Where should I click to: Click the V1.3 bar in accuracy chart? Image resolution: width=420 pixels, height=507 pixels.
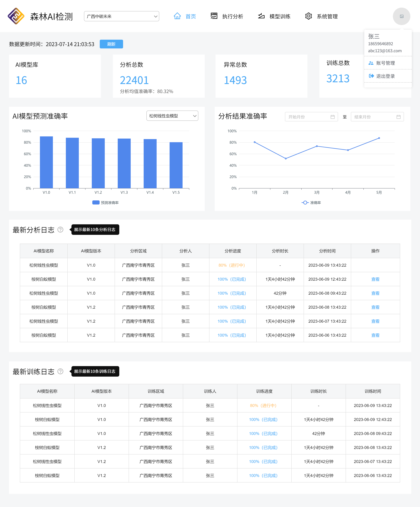pos(124,164)
